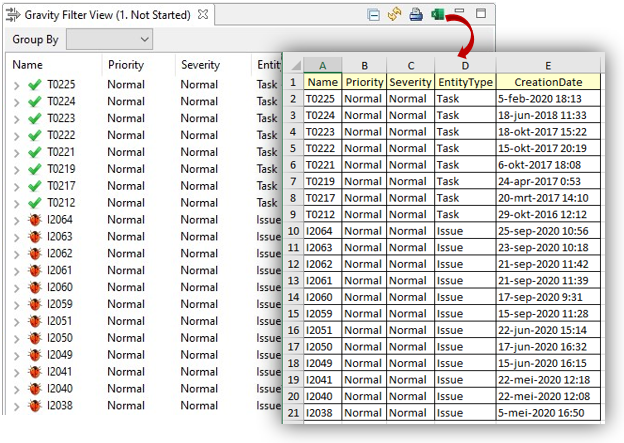
Task: Sort by the Priority column header
Action: point(125,65)
